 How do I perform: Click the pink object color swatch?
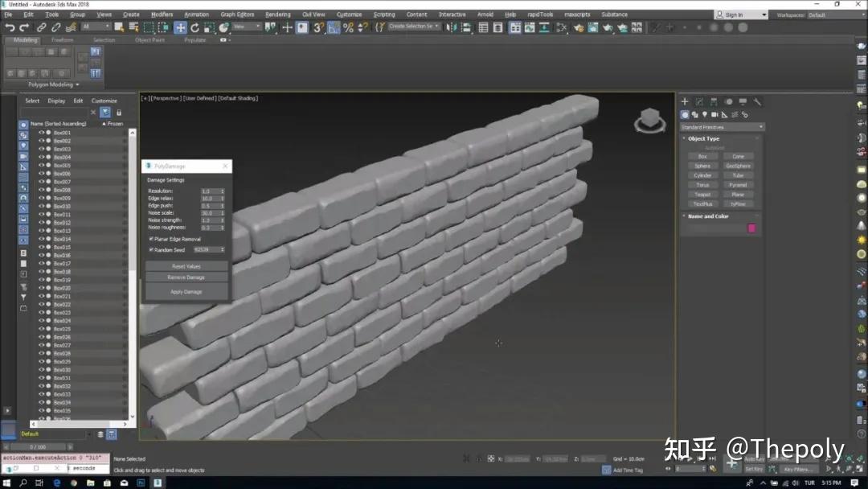click(x=751, y=228)
